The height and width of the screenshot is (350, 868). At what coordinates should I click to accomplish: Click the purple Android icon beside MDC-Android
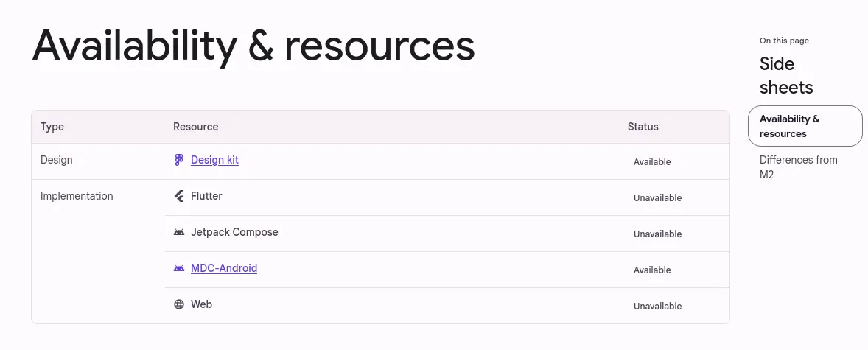pos(179,269)
